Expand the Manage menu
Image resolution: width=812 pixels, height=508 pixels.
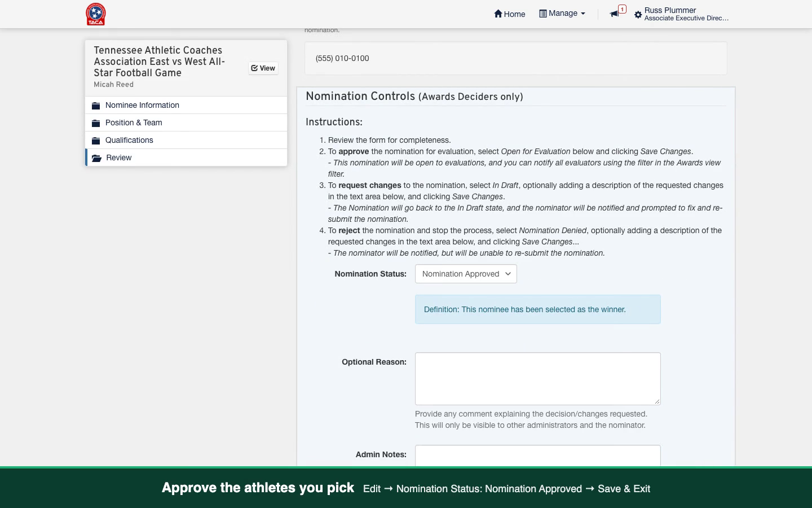pyautogui.click(x=562, y=14)
